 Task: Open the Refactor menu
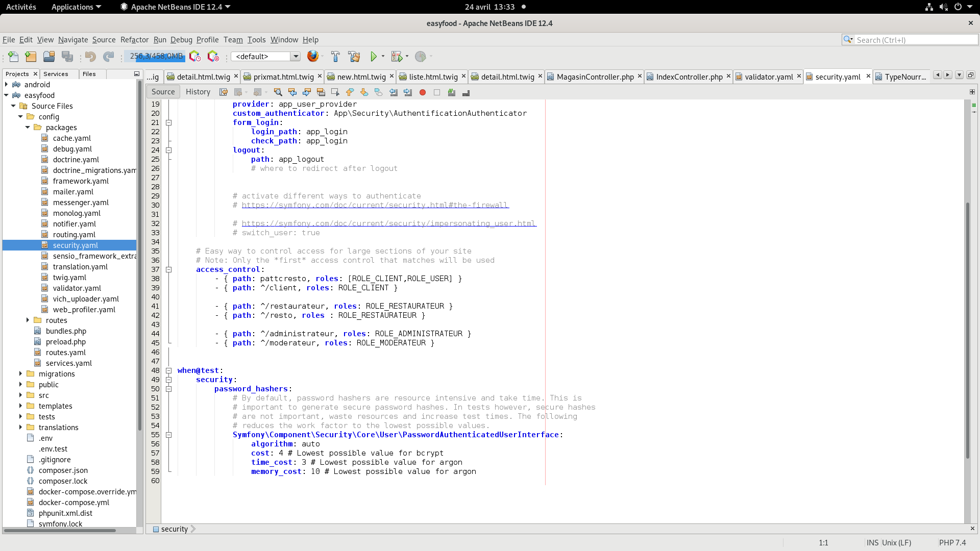coord(134,40)
